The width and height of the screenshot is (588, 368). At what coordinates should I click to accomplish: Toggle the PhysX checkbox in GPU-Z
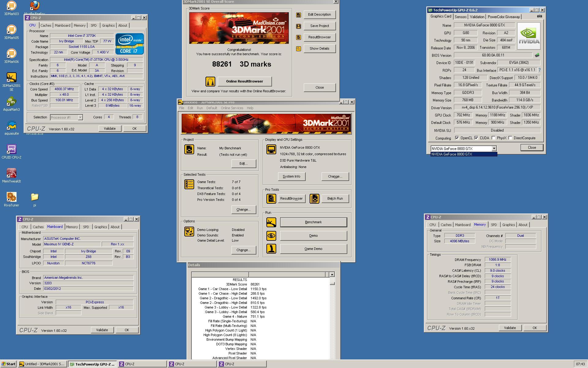493,138
